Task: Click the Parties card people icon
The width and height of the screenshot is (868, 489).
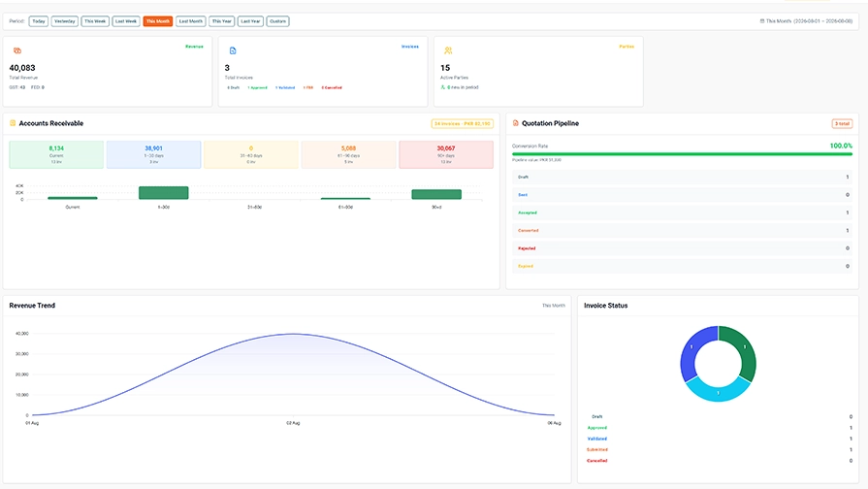Action: point(448,50)
